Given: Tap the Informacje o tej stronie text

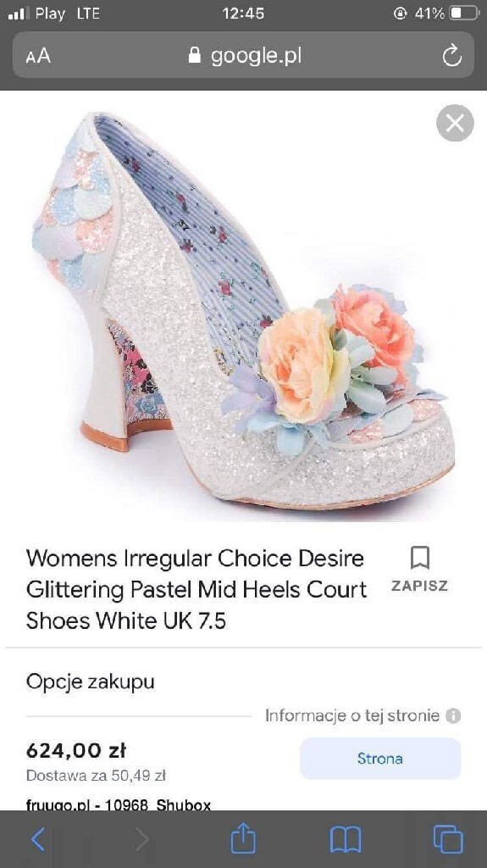Looking at the screenshot, I should (x=352, y=715).
